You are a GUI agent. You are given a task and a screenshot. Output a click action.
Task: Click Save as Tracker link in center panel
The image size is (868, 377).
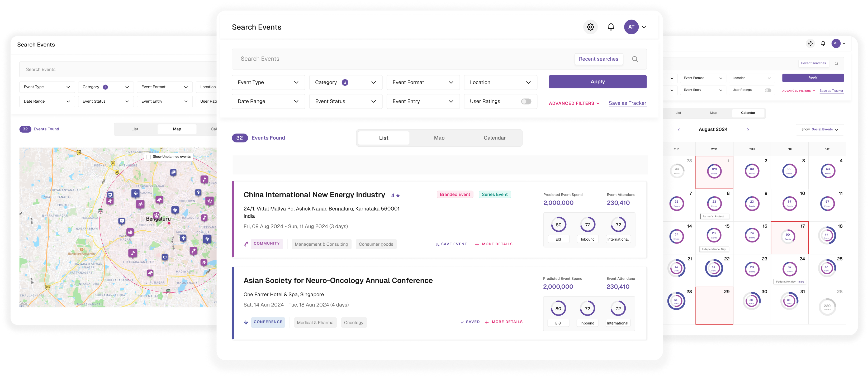(627, 103)
